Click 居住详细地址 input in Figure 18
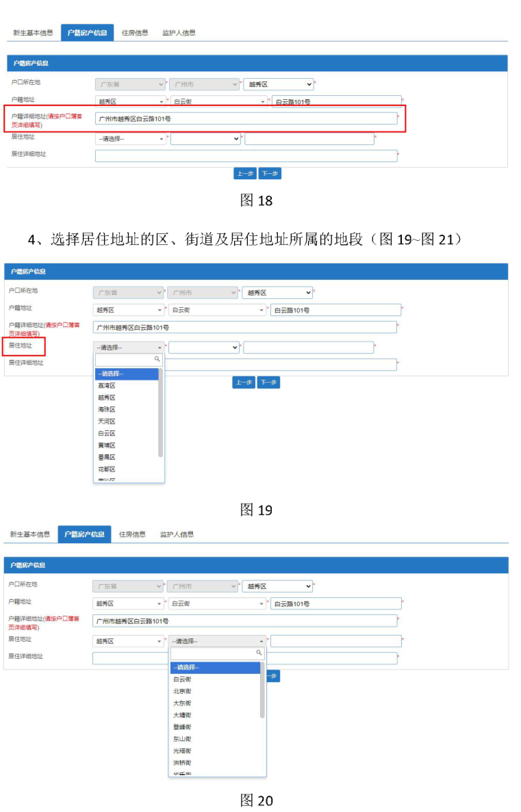Viewport: 521px width, 812px height. [x=246, y=155]
